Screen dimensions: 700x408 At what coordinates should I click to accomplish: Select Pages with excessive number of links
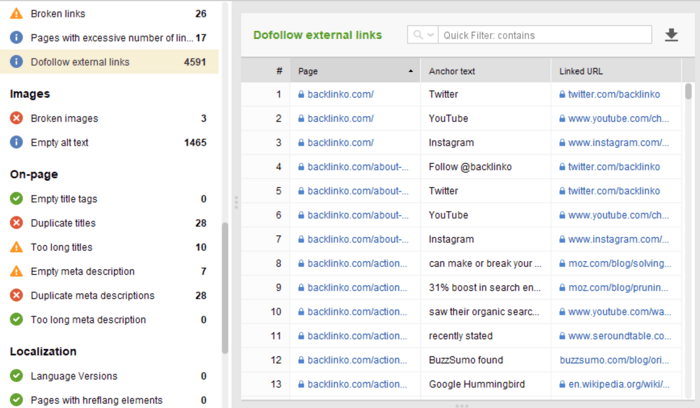(109, 37)
